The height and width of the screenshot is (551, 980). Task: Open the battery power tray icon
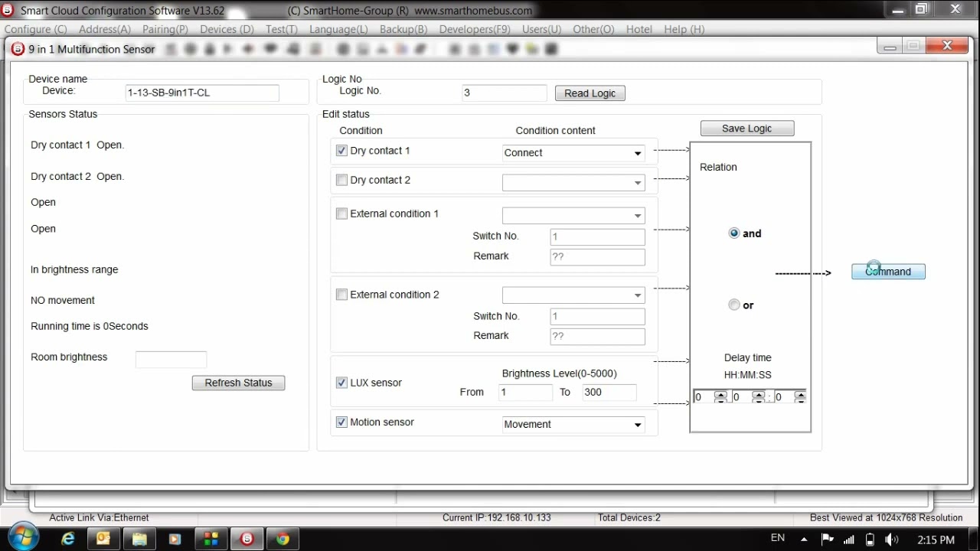(x=870, y=540)
